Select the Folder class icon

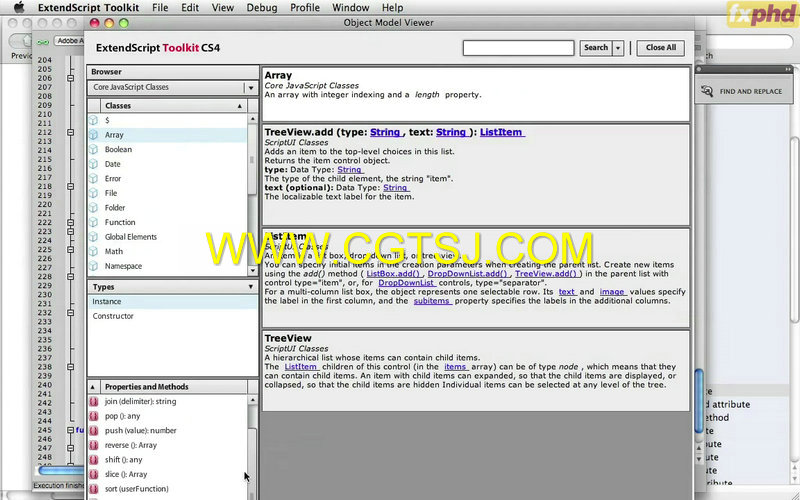93,208
